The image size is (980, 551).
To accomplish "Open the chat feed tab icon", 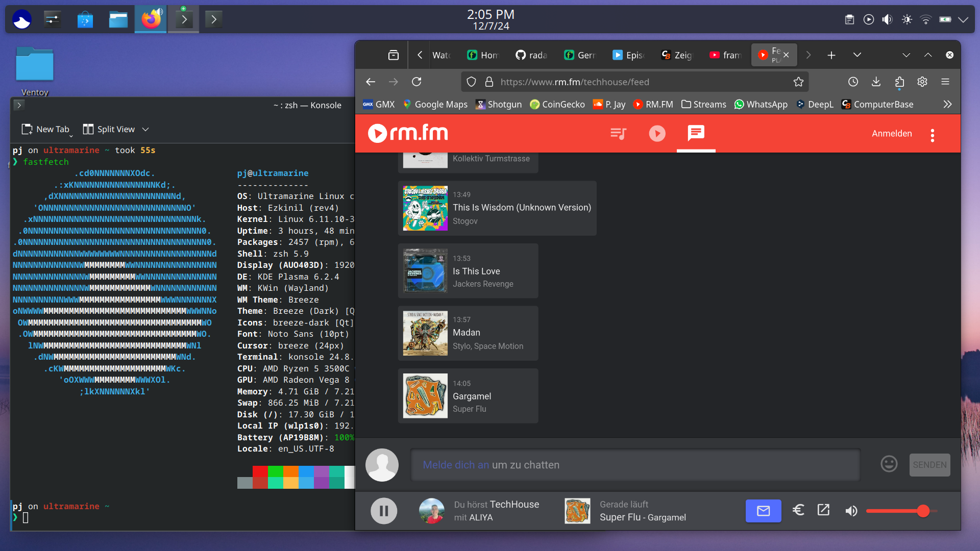I will click(696, 133).
